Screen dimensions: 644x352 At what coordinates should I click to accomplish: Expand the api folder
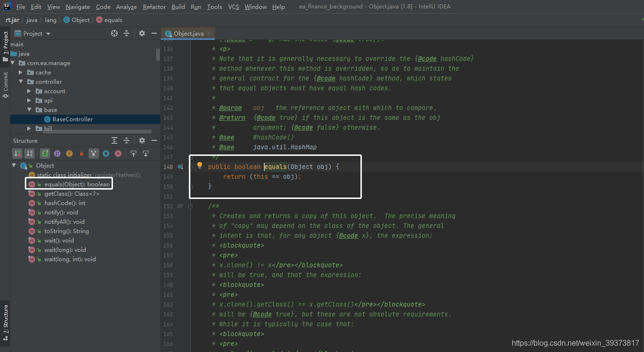pyautogui.click(x=29, y=101)
